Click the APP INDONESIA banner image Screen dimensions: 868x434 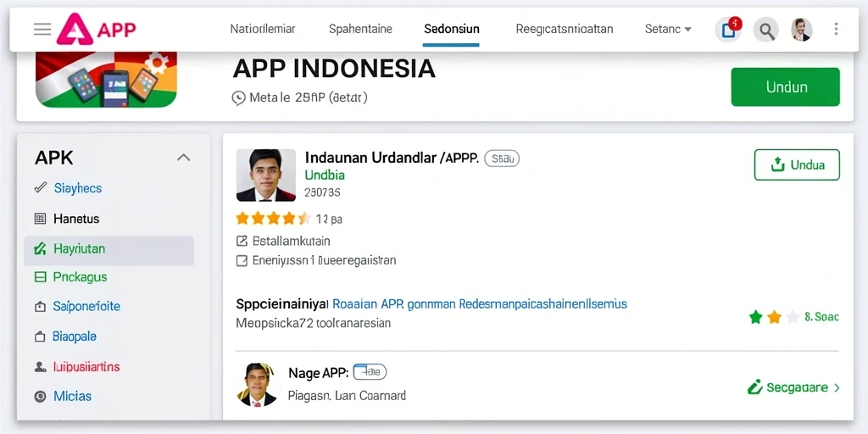coord(106,79)
